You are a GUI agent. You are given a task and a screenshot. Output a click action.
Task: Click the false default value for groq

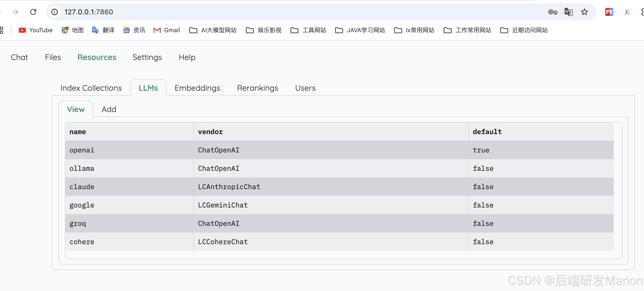pos(541,224)
